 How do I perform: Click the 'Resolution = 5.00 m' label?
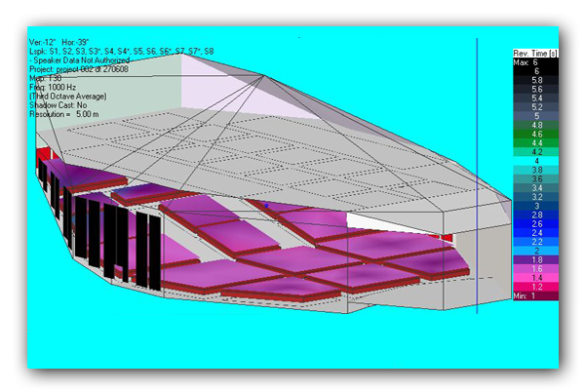[68, 114]
